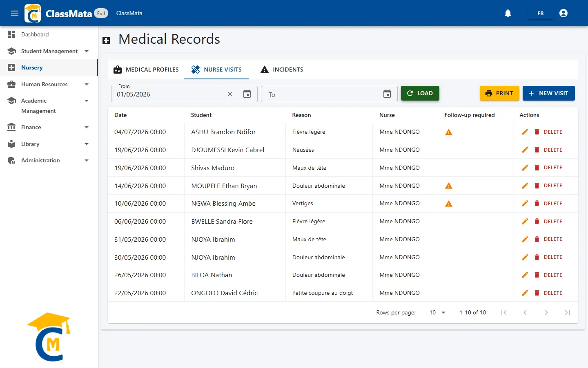Click the Load button
This screenshot has height=368, width=588.
[x=420, y=93]
